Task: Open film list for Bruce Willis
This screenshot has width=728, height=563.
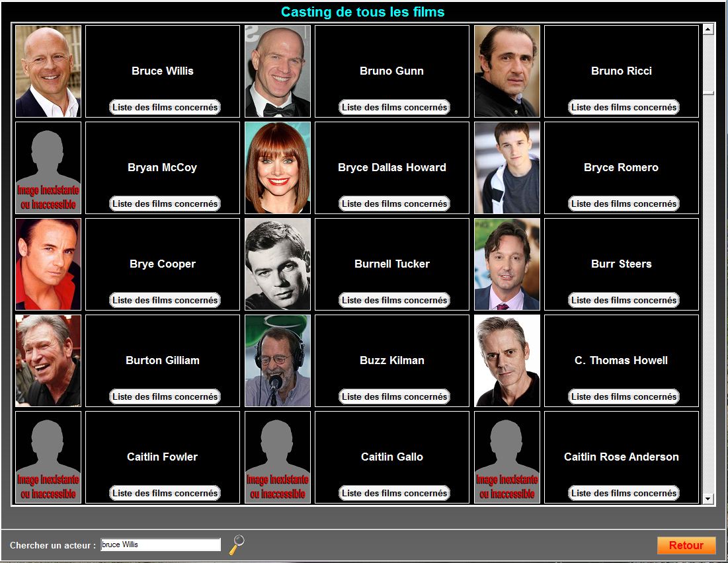Action: pyautogui.click(x=165, y=107)
